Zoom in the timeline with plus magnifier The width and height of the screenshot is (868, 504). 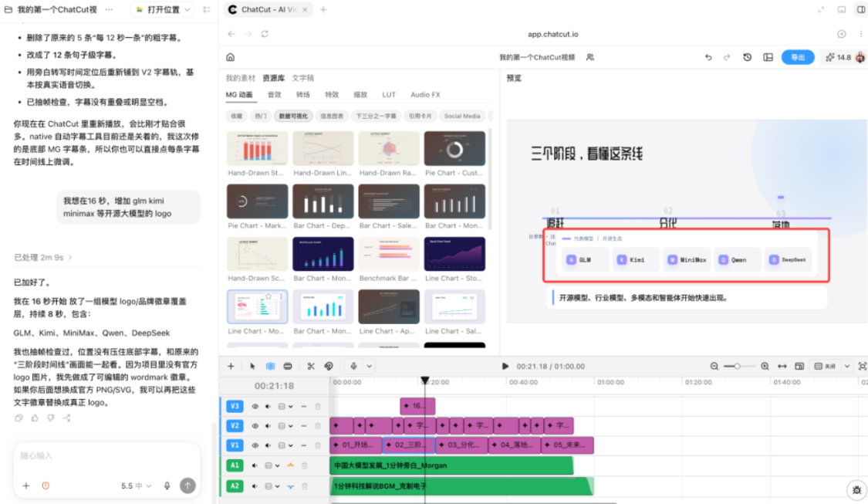[x=765, y=366]
